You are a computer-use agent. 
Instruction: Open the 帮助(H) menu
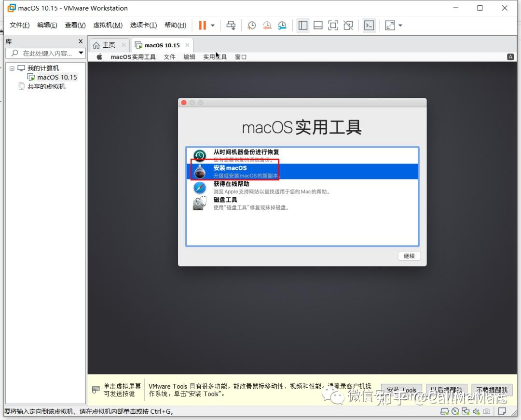175,25
